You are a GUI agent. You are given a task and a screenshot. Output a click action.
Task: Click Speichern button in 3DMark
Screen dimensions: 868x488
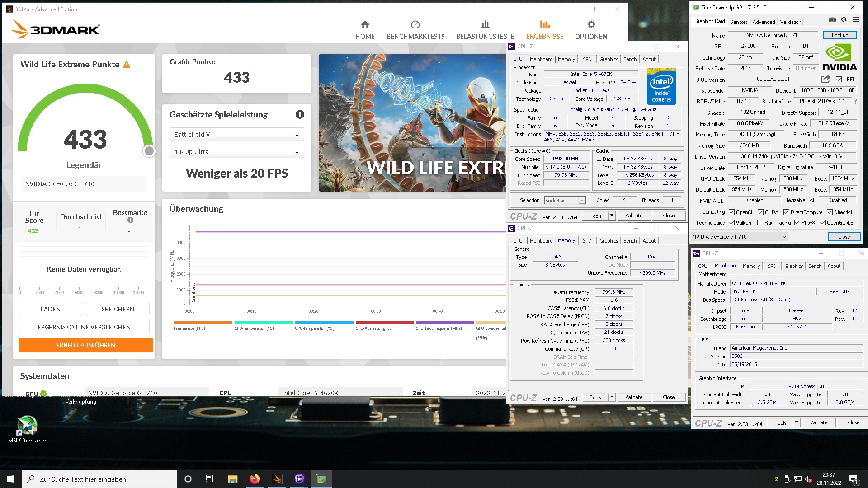tap(118, 309)
